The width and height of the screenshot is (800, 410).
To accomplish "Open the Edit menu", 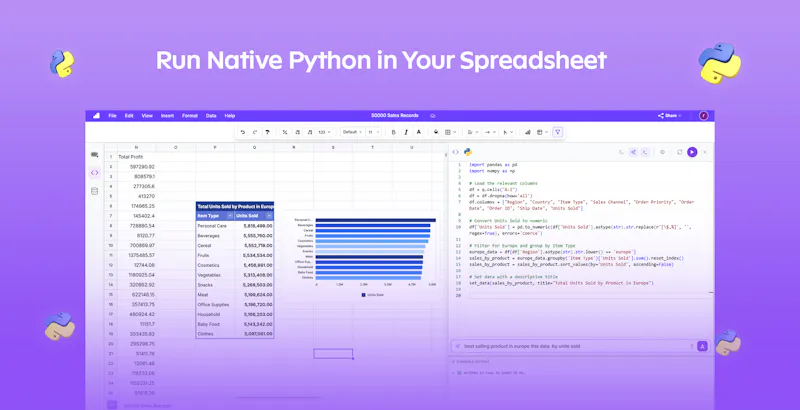I will point(129,116).
